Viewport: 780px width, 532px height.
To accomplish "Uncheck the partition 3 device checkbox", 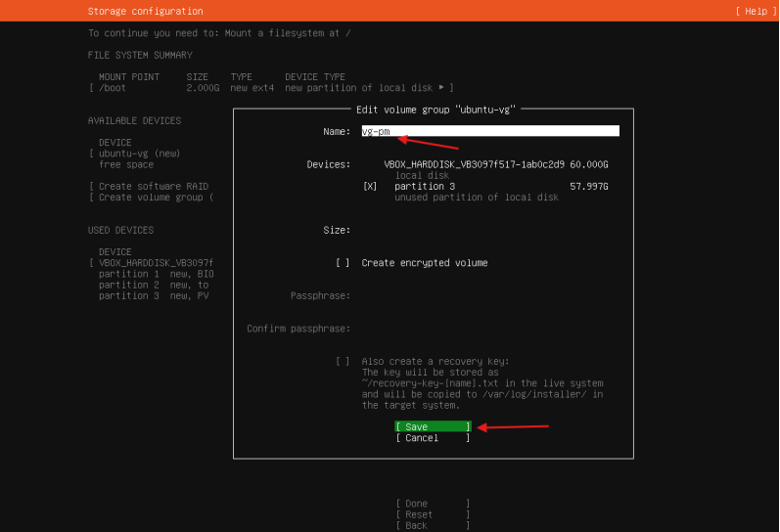I will tap(370, 186).
